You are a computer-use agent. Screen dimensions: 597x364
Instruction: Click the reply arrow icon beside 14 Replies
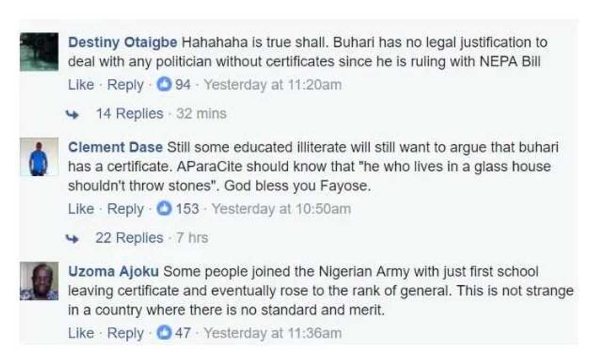click(74, 114)
